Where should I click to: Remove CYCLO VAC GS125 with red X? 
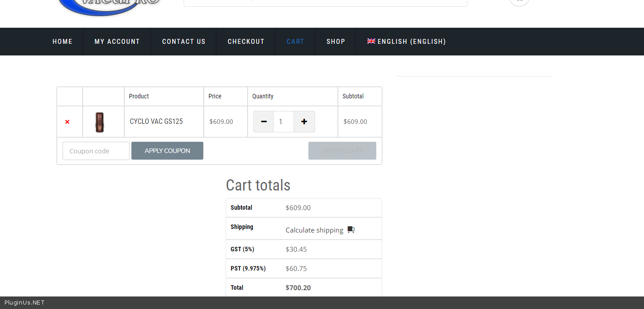pyautogui.click(x=67, y=122)
